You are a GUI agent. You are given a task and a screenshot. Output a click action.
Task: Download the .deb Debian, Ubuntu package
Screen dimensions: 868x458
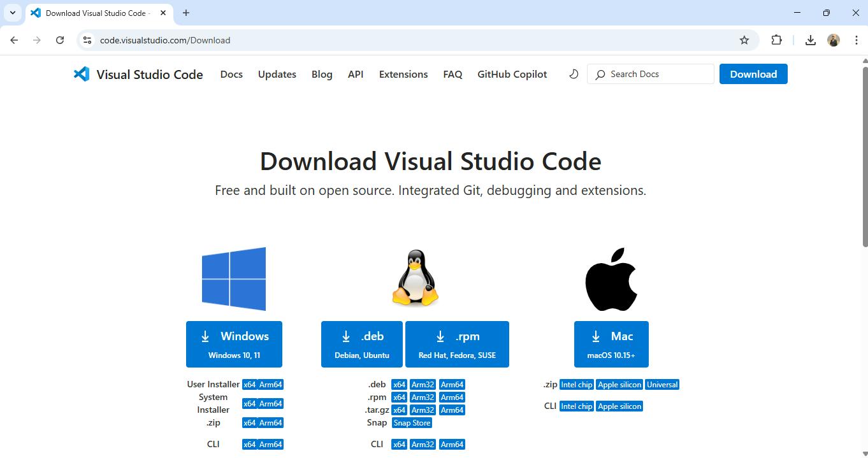[x=361, y=344]
